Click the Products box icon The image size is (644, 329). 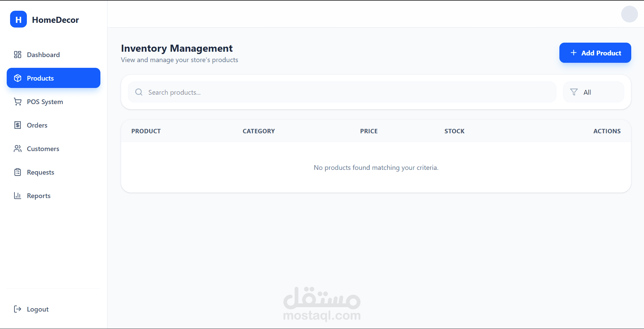(17, 78)
